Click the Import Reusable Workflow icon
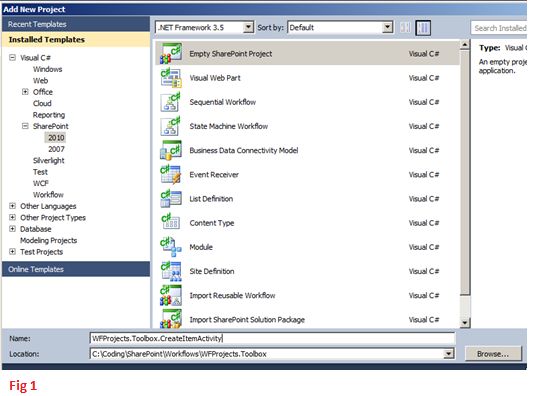Viewport: 546px width, 396px height. click(x=171, y=295)
